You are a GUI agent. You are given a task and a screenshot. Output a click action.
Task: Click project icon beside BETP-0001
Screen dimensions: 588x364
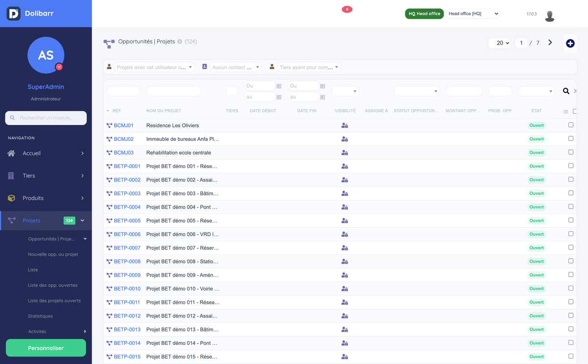pos(109,167)
